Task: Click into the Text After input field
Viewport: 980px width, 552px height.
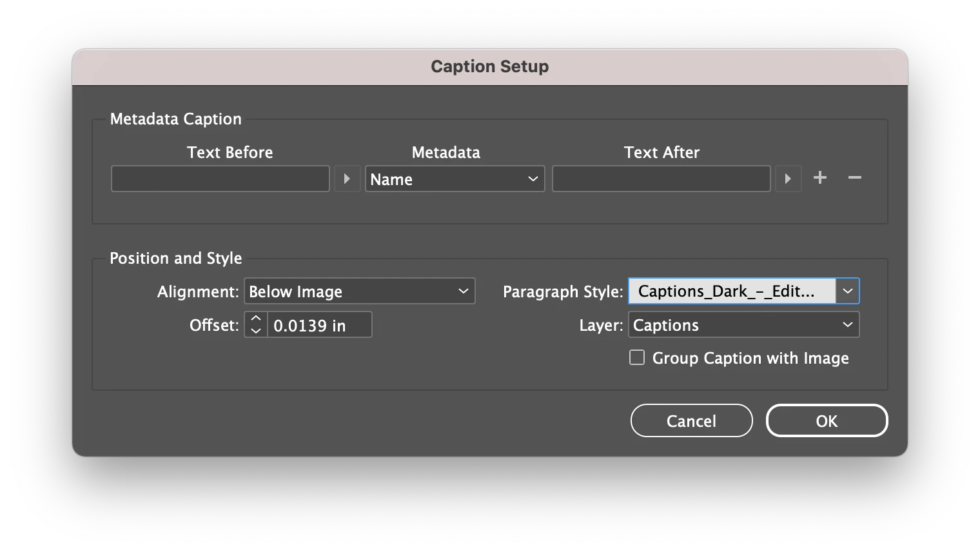Action: 661,179
